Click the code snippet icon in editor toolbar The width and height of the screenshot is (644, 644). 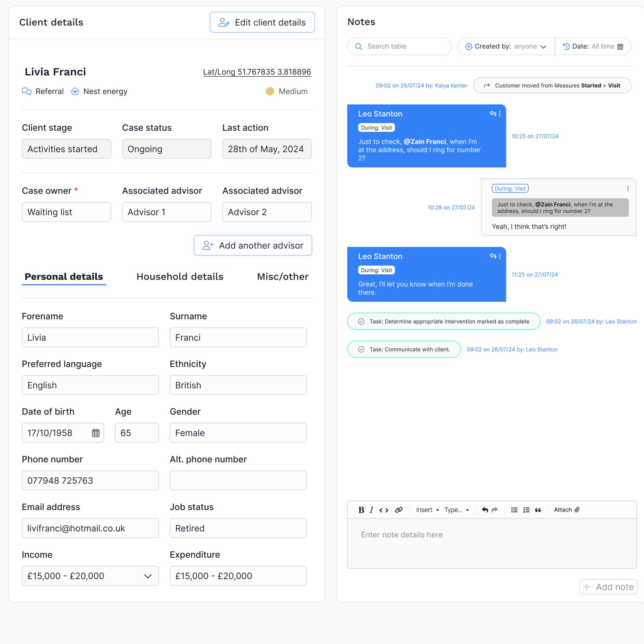384,510
